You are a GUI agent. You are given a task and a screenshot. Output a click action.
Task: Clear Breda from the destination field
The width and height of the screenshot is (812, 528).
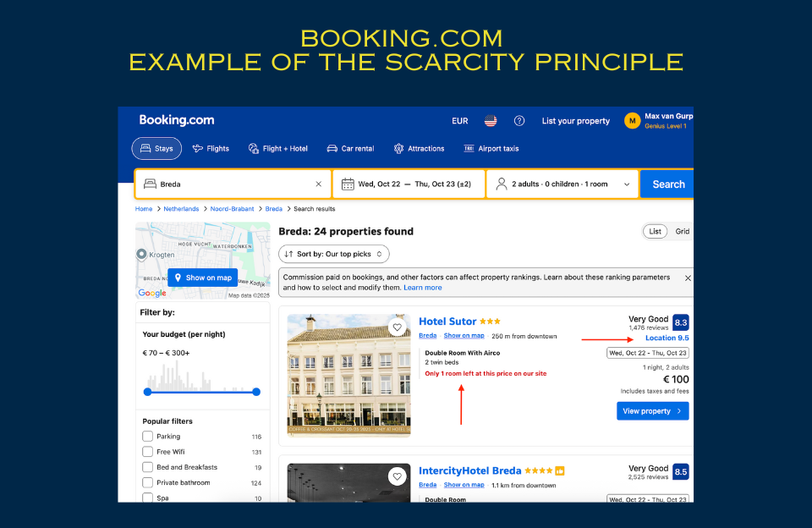(319, 184)
